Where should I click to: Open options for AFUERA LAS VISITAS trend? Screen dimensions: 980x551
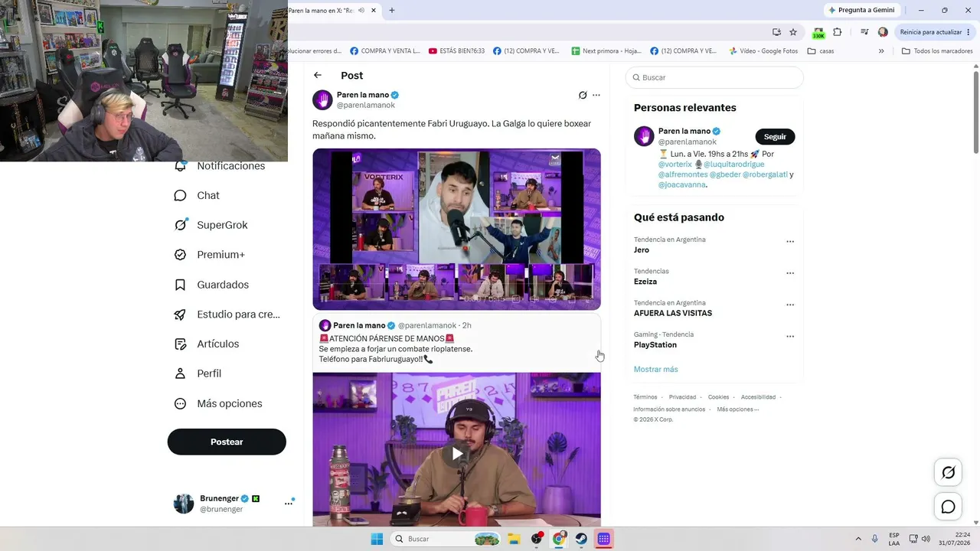(x=790, y=305)
